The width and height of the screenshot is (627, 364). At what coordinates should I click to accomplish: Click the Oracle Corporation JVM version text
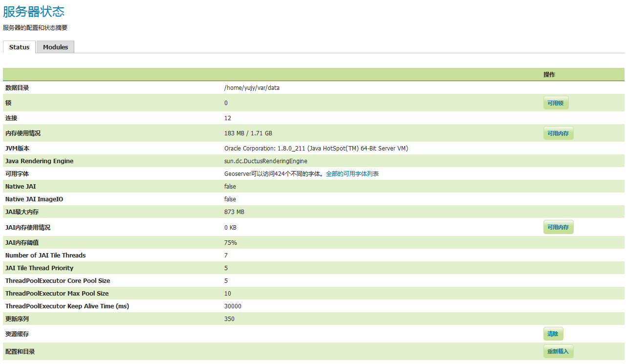[316, 149]
